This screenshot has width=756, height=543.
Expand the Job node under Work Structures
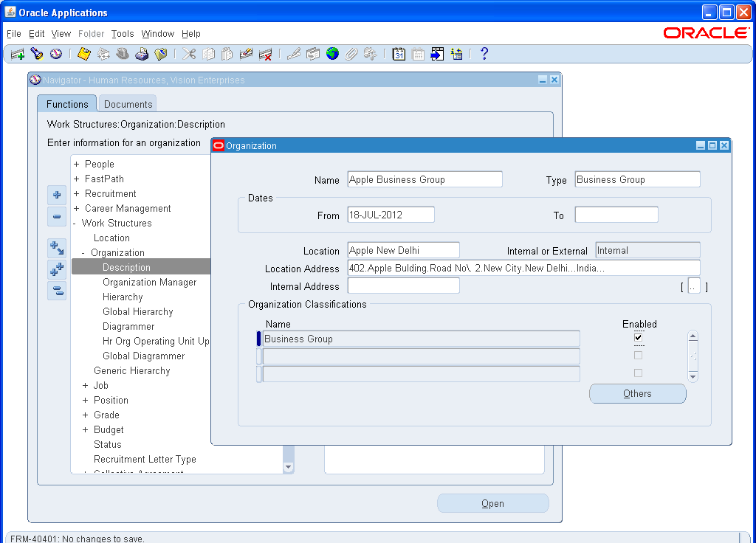[85, 385]
